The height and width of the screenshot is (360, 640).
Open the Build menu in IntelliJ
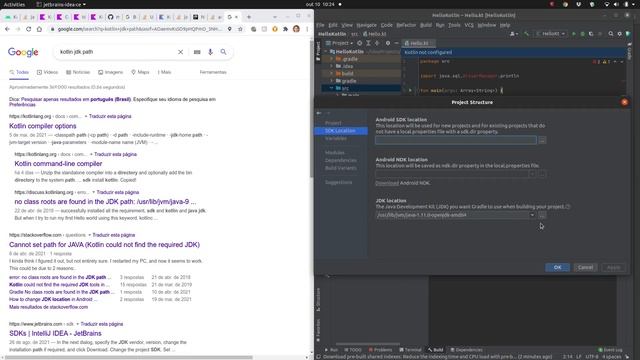[426, 25]
